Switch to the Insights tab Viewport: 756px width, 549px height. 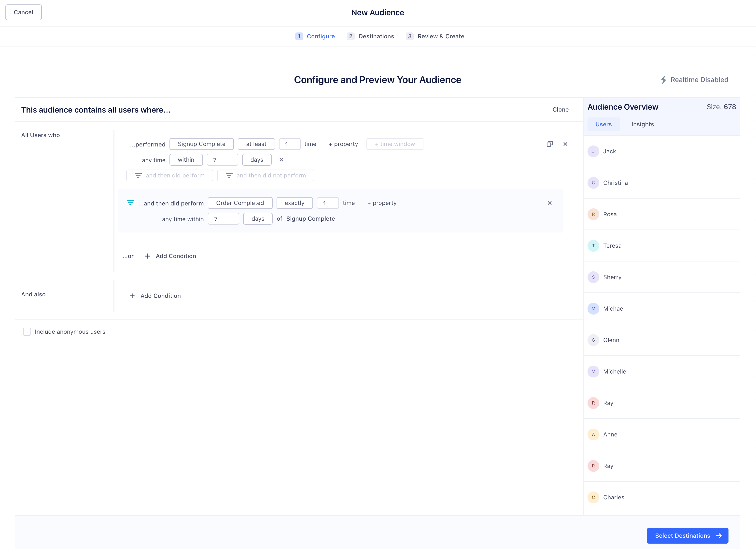(x=642, y=124)
